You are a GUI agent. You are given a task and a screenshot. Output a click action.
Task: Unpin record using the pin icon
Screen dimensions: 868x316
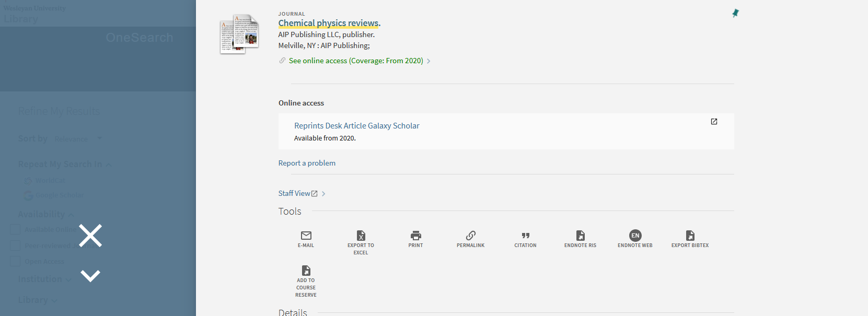[735, 13]
